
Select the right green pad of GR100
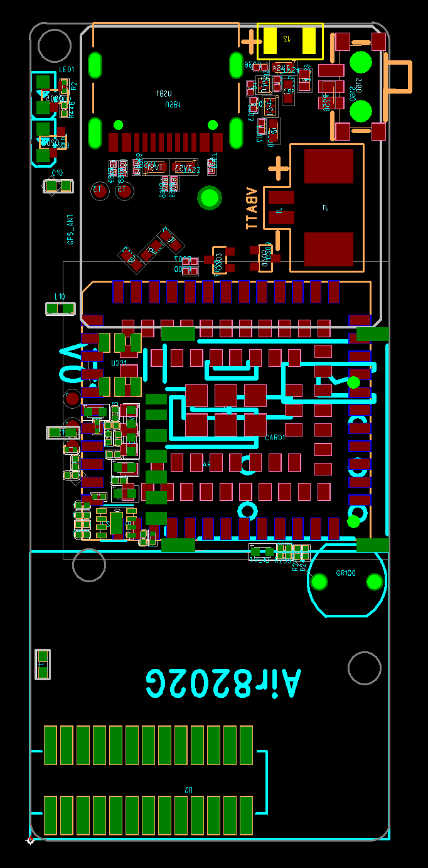[375, 582]
